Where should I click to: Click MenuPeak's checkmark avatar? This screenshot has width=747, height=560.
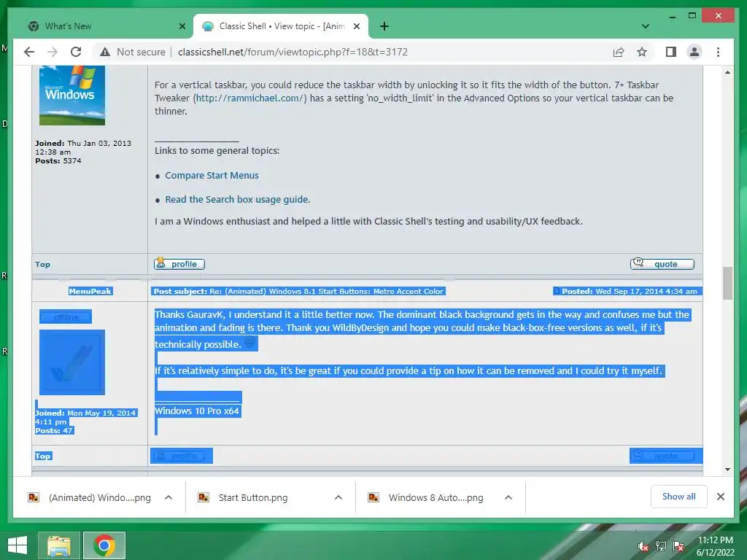click(72, 362)
